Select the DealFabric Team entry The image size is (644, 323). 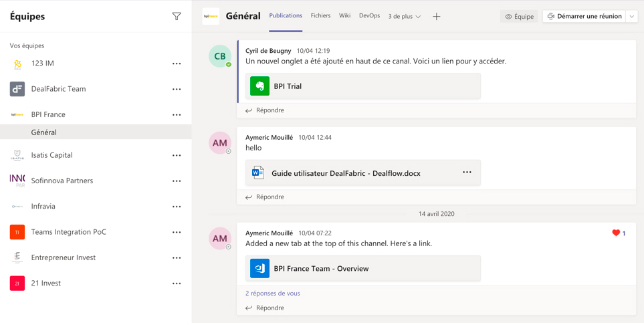(x=58, y=89)
